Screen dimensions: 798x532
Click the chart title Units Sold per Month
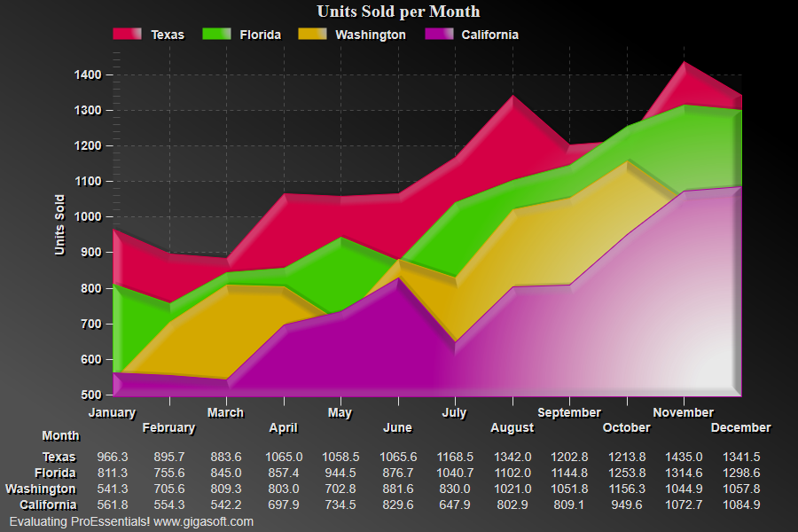click(x=398, y=12)
